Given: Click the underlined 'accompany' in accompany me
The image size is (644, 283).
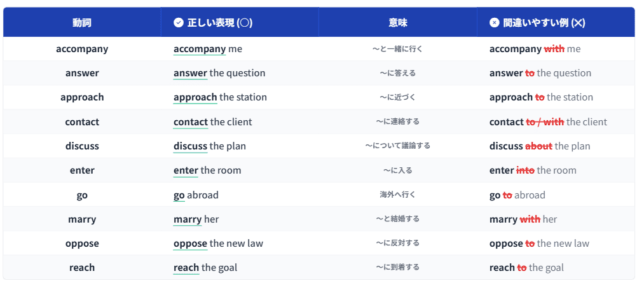Looking at the screenshot, I should click(200, 49).
